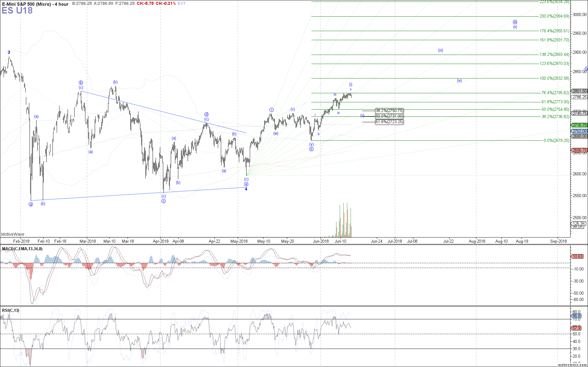Click the 2786.25 last price tag

point(580,97)
